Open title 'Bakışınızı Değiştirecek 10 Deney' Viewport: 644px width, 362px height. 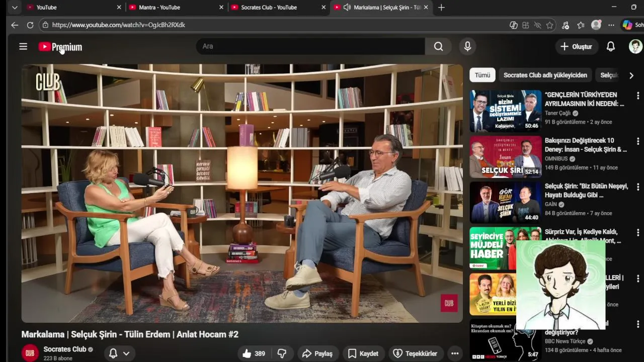(x=586, y=145)
